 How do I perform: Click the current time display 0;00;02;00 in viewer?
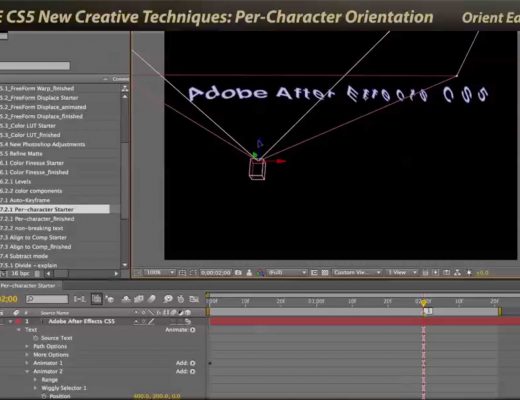click(x=216, y=273)
